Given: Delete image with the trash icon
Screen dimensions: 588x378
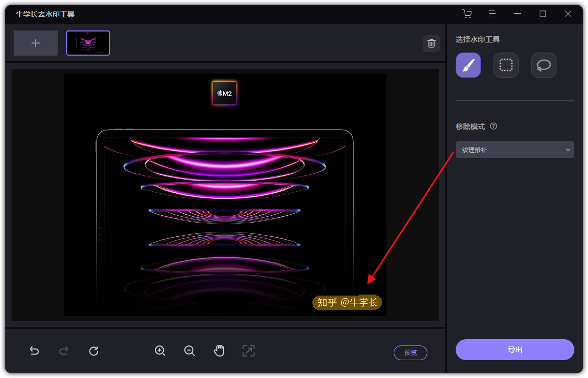Looking at the screenshot, I should pos(431,44).
